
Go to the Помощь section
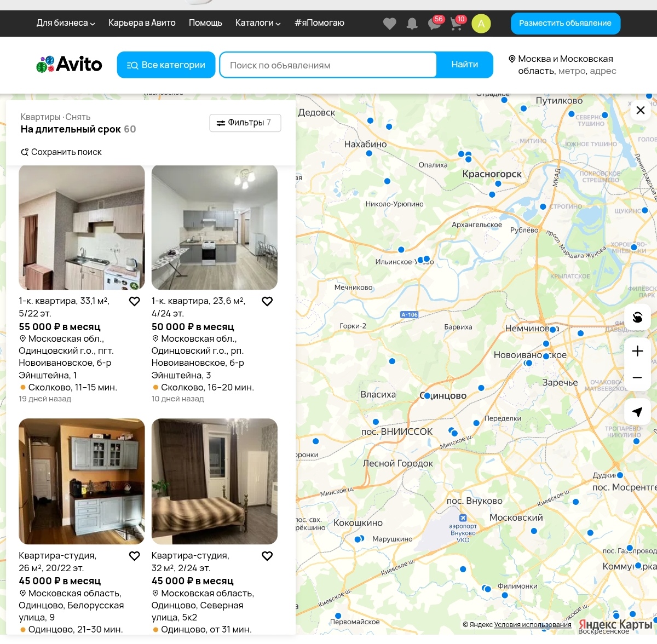pos(205,23)
